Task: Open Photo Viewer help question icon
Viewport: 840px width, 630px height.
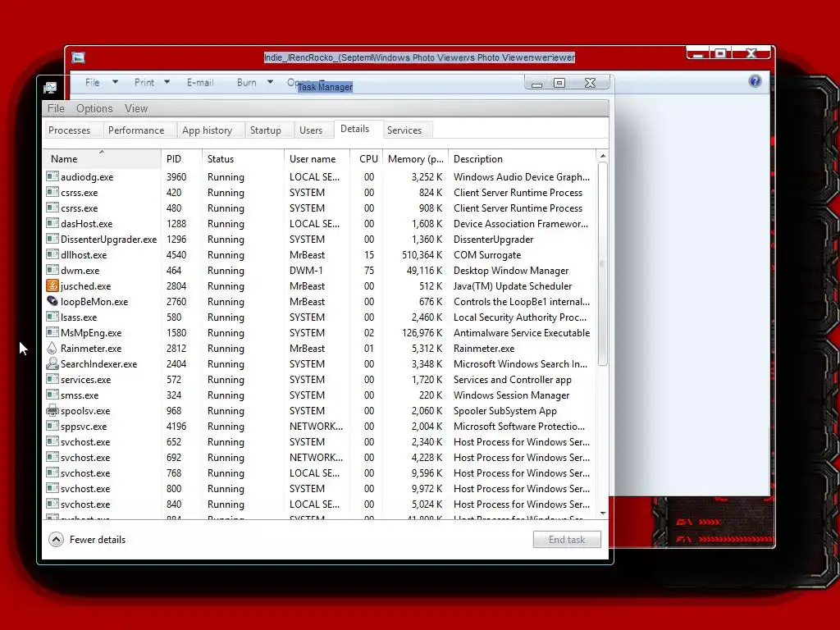Action: click(755, 81)
